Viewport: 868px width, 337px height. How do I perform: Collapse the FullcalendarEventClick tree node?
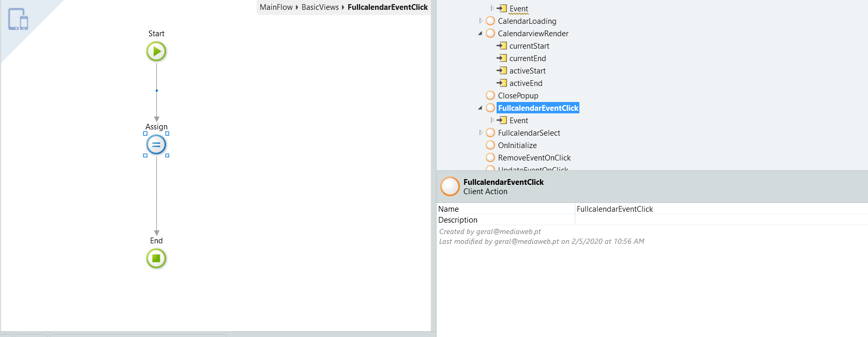pos(481,108)
